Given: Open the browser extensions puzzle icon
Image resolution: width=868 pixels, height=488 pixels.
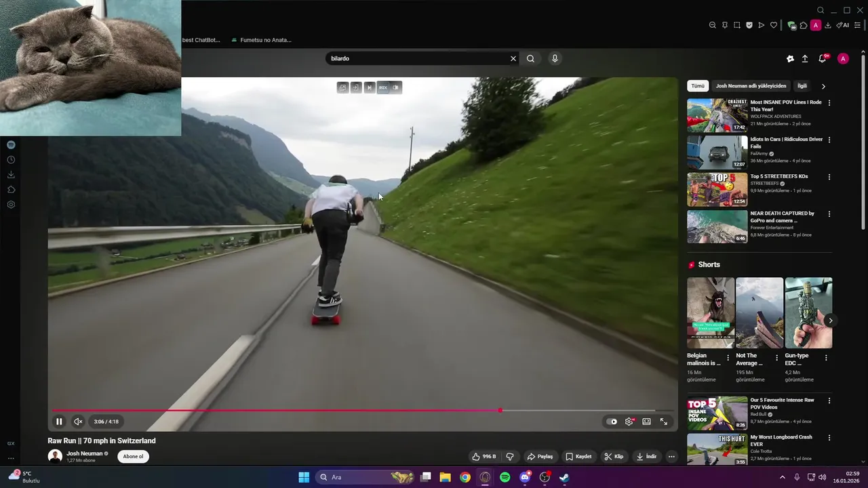Looking at the screenshot, I should point(804,25).
